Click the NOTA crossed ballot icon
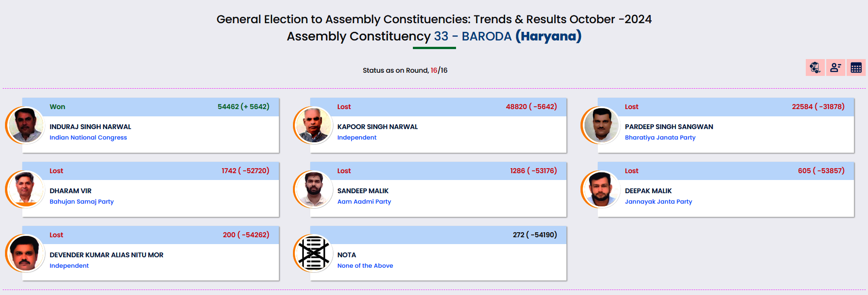Screen dimensions: 868x295 [x=313, y=253]
